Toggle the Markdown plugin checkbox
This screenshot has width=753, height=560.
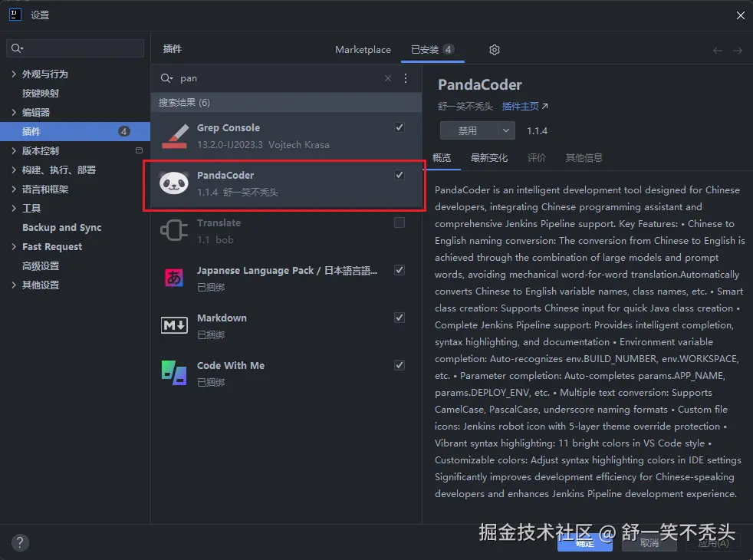pyautogui.click(x=399, y=318)
